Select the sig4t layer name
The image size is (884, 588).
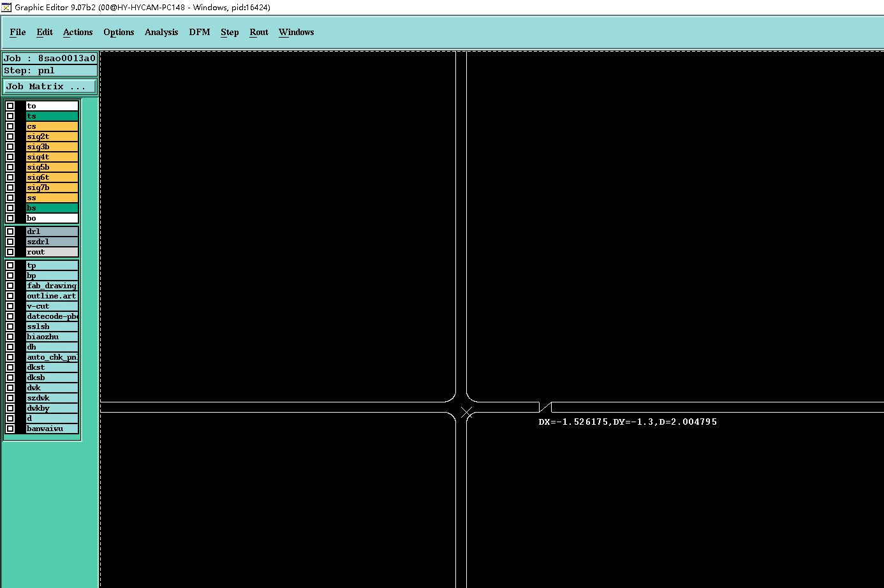click(52, 157)
